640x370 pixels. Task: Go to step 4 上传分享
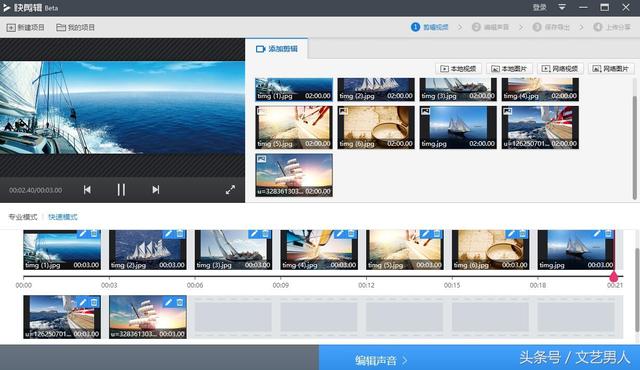[x=612, y=27]
